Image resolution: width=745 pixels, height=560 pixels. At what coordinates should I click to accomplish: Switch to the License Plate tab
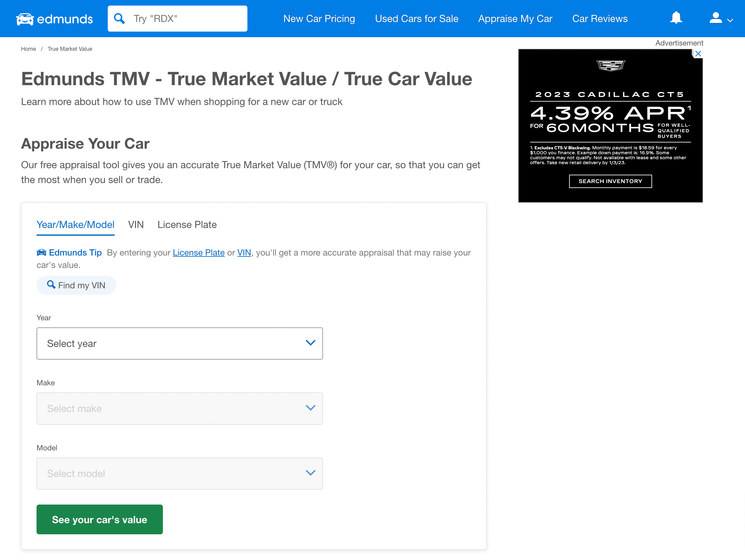point(187,225)
